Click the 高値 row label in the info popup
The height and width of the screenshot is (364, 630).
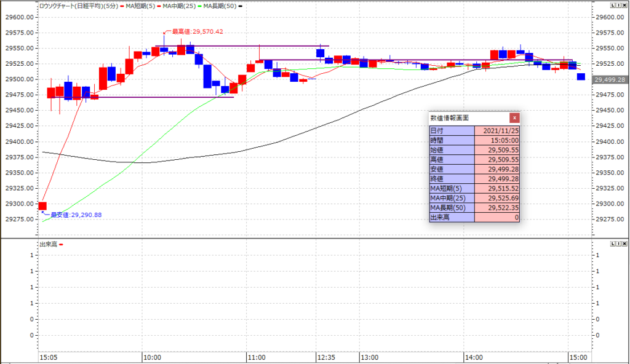click(x=452, y=159)
